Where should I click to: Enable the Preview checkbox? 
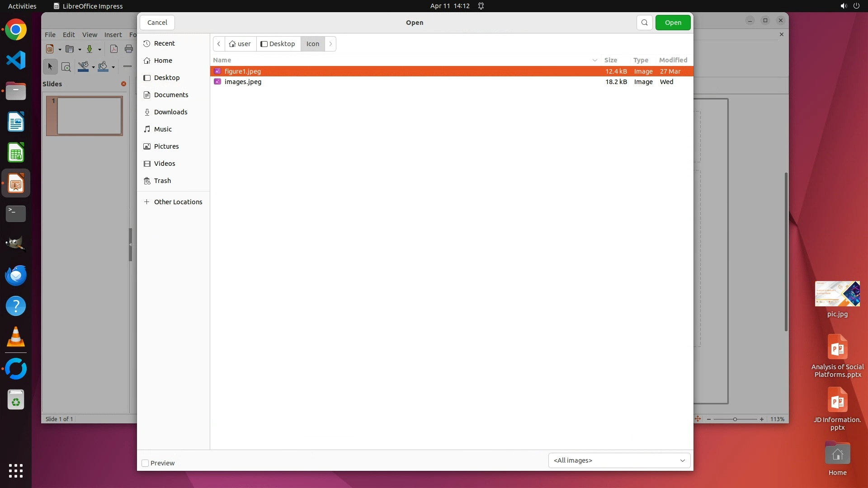145,463
